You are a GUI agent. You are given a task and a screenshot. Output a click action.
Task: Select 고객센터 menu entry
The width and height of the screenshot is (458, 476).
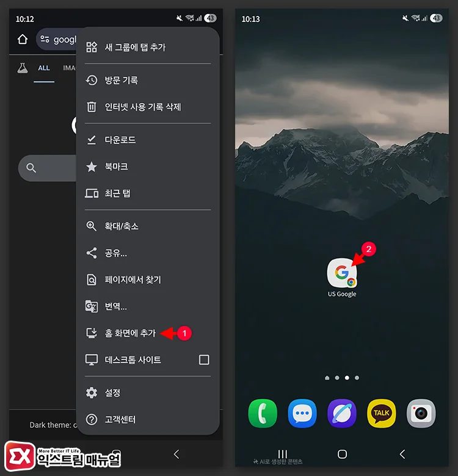(x=148, y=419)
